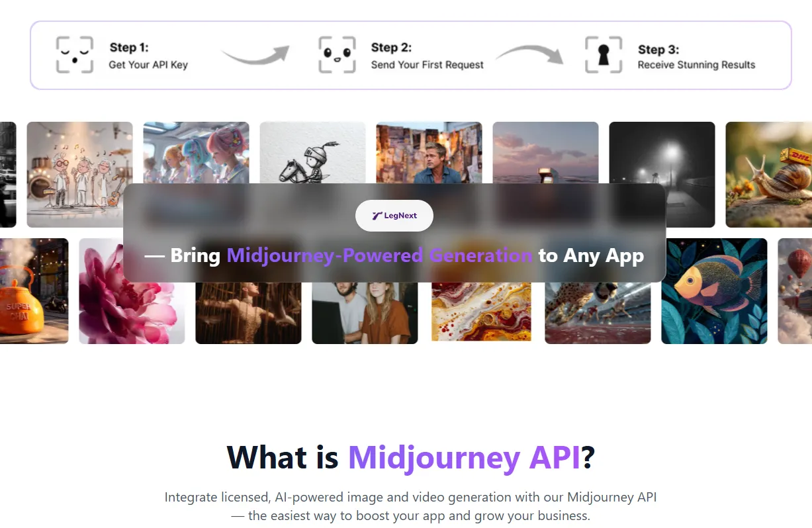Click the arrow between Step 1 and Step 2
The image size is (812, 528).
point(255,55)
